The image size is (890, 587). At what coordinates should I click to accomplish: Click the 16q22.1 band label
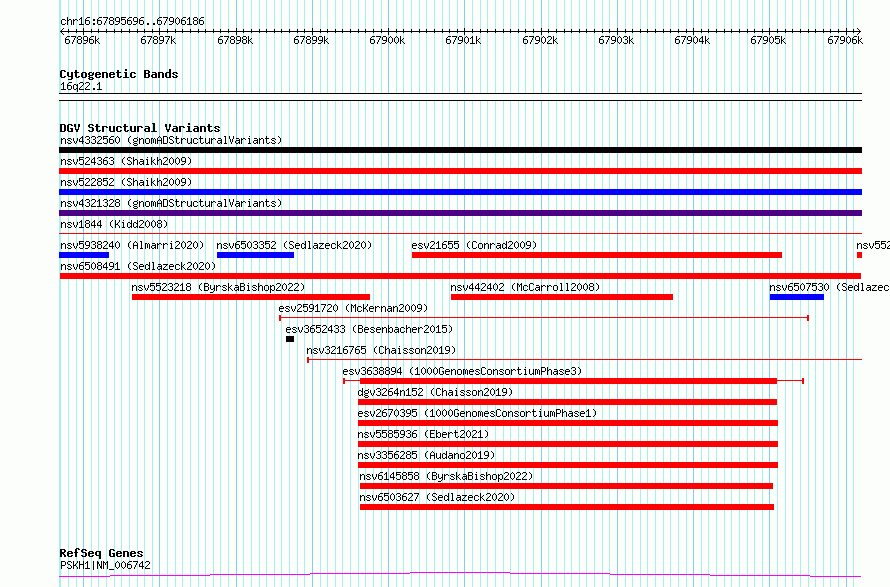click(81, 86)
